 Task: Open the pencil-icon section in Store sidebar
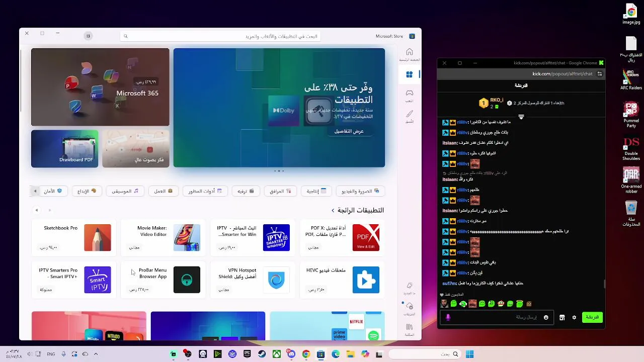coord(410,116)
